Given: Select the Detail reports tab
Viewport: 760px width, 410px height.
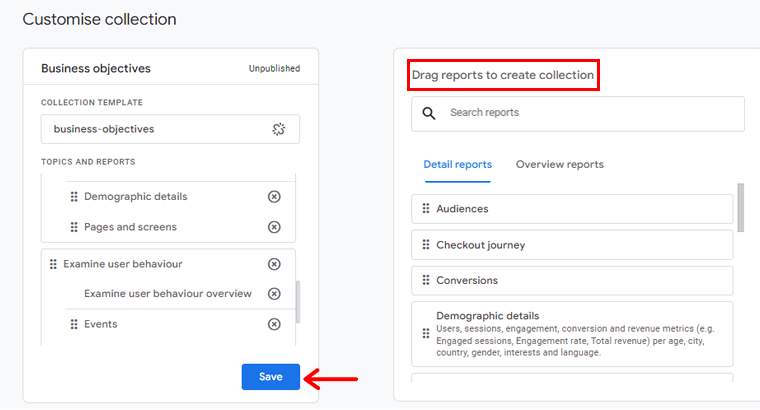Looking at the screenshot, I should point(457,164).
